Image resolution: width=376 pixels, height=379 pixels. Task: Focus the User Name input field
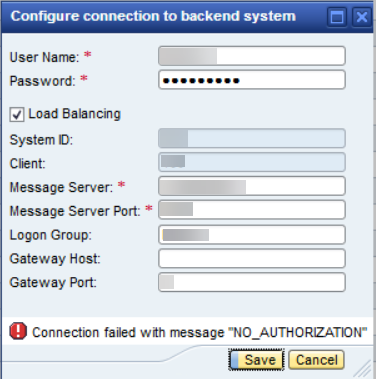[252, 56]
